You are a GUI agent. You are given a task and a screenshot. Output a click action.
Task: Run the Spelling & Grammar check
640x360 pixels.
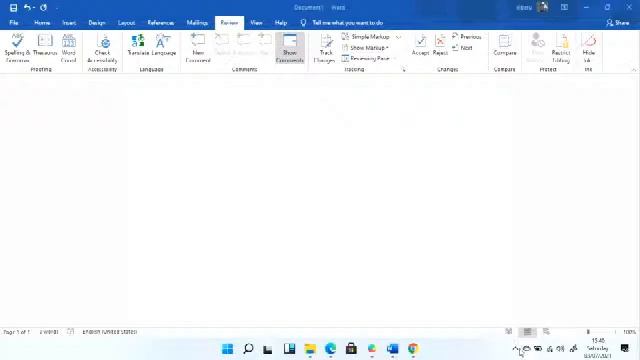click(x=17, y=48)
